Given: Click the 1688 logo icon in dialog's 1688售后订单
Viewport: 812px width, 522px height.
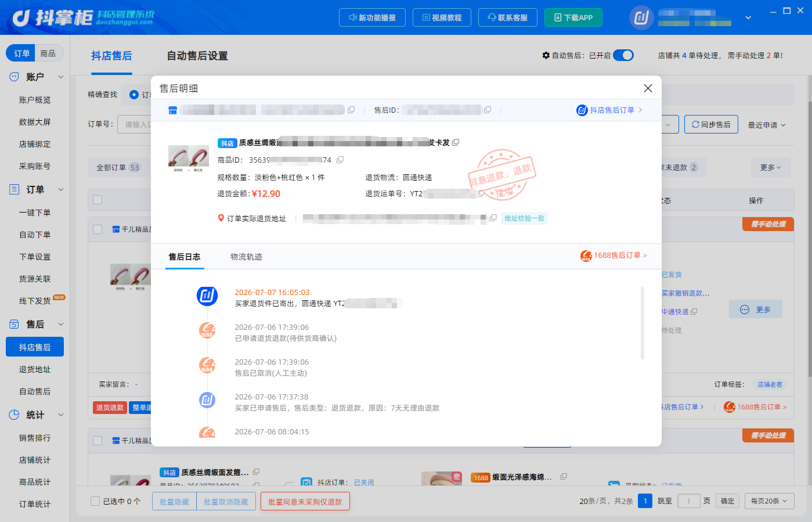Looking at the screenshot, I should 586,255.
